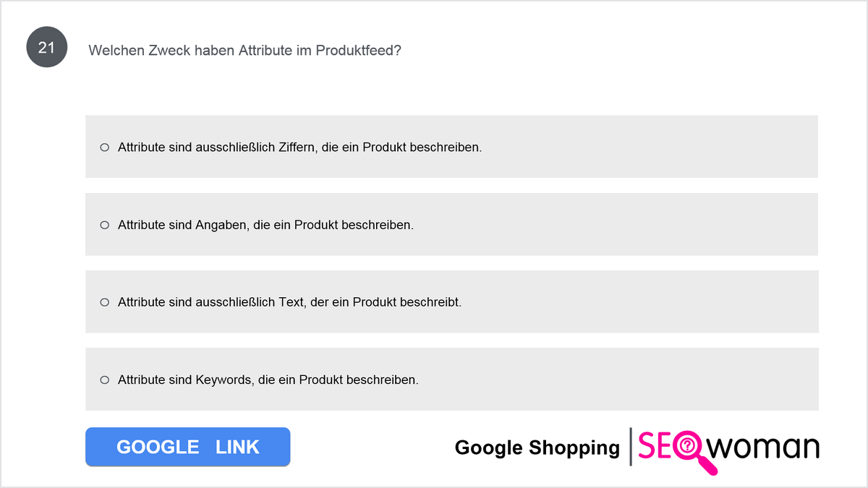Select radio button for 'ausschließlich Ziffern' answer
Screen dimensions: 868x488
(104, 147)
